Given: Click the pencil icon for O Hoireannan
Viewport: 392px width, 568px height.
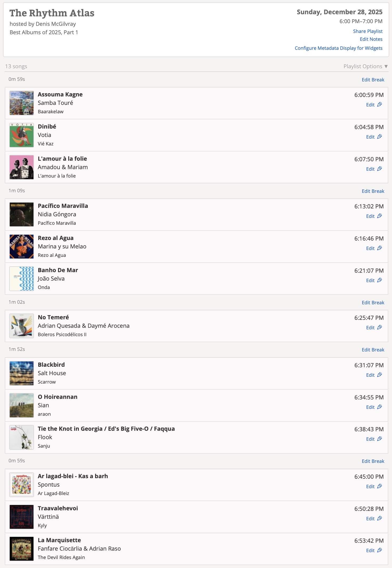Looking at the screenshot, I should 379,407.
